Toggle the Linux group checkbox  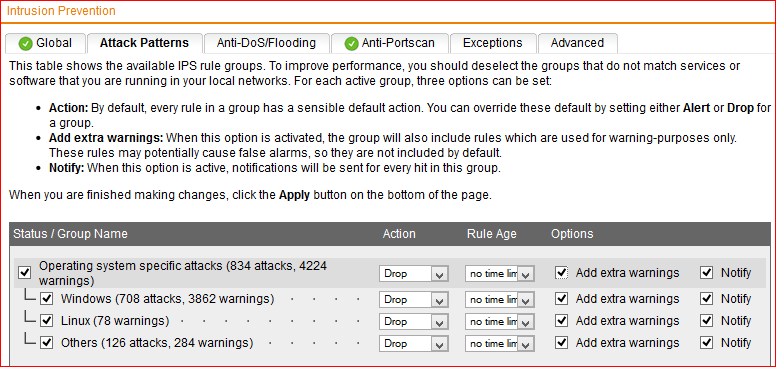tap(47, 321)
